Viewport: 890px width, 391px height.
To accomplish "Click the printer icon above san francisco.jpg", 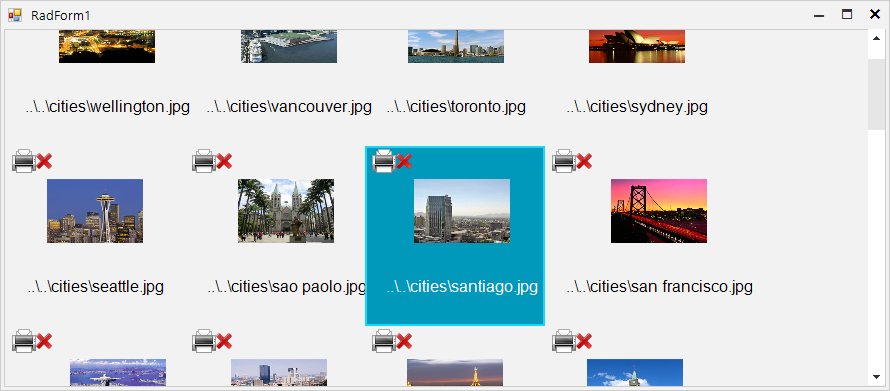I will [564, 161].
